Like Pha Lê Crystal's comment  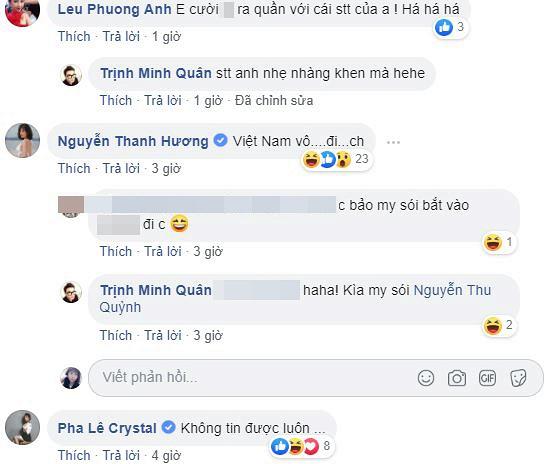coord(74,455)
